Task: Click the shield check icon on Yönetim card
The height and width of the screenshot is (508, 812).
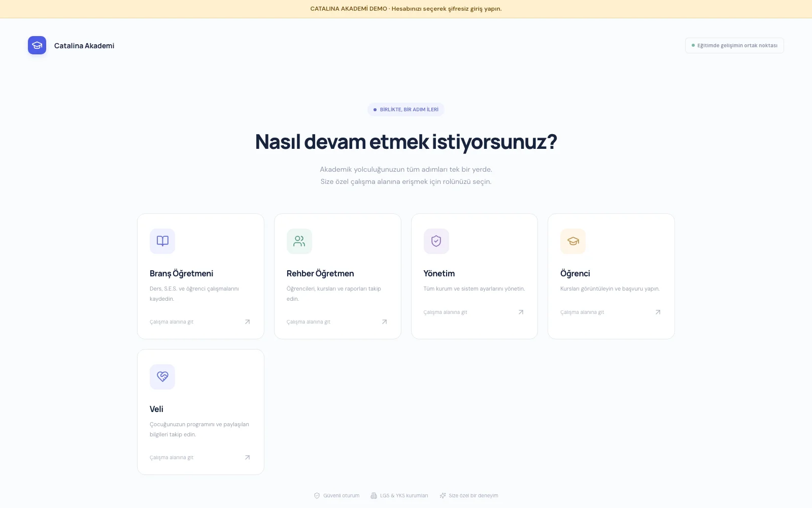Action: pyautogui.click(x=436, y=241)
